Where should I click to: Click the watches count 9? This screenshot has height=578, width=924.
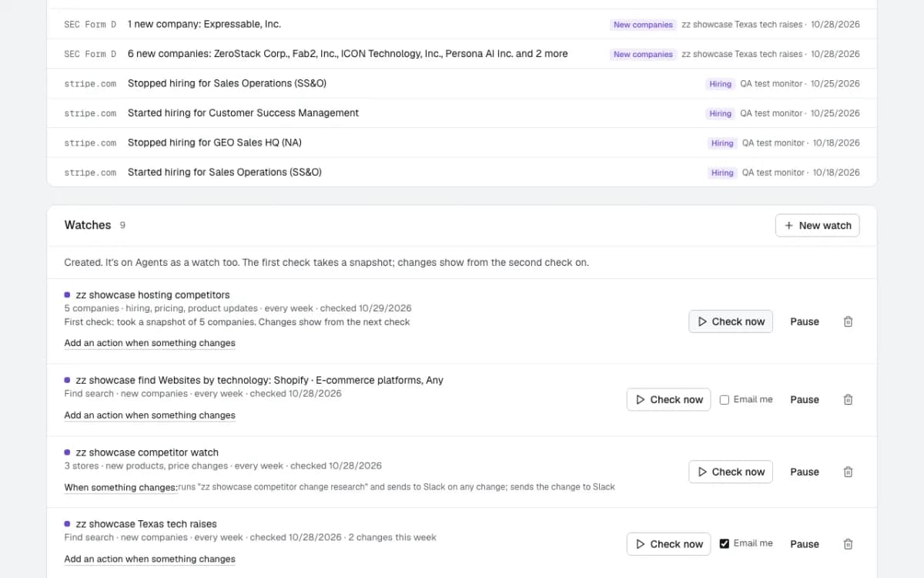[122, 225]
